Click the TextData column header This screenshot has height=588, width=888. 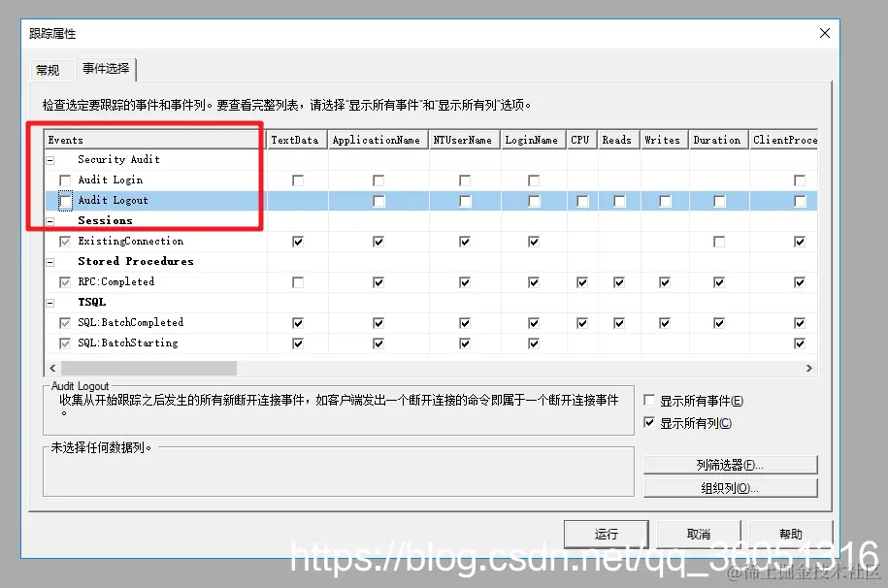coord(297,140)
